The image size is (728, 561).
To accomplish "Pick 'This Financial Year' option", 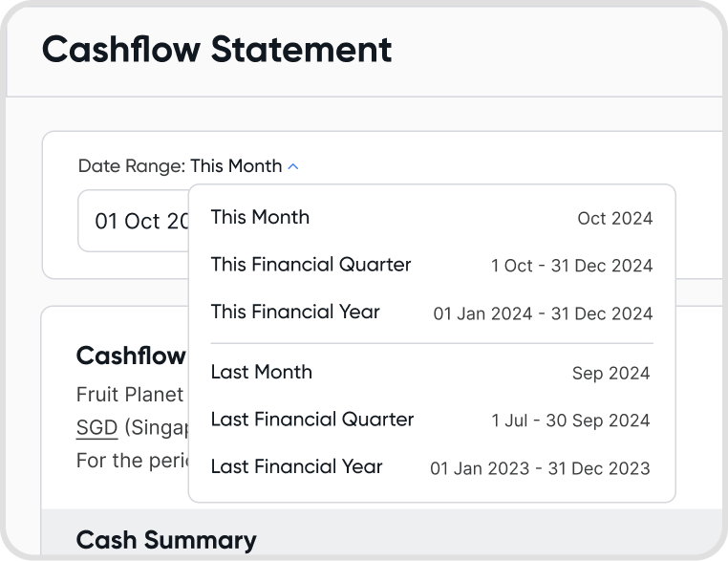I will [x=295, y=312].
